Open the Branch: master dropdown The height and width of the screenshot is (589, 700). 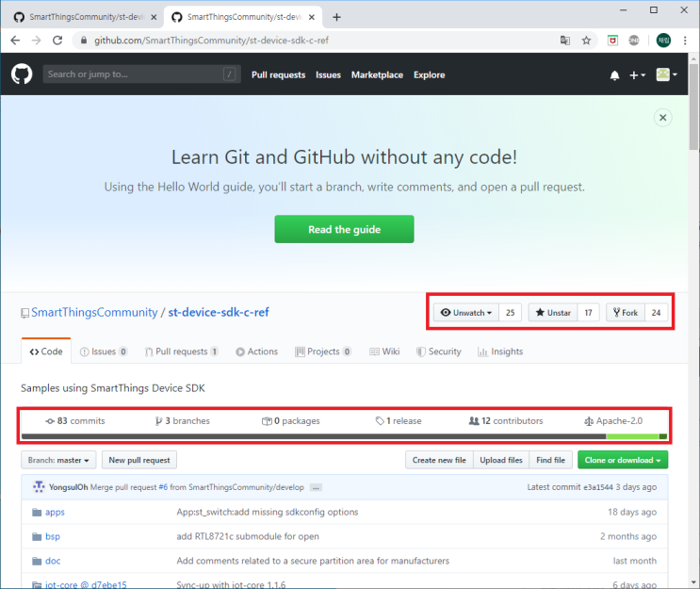tap(58, 460)
